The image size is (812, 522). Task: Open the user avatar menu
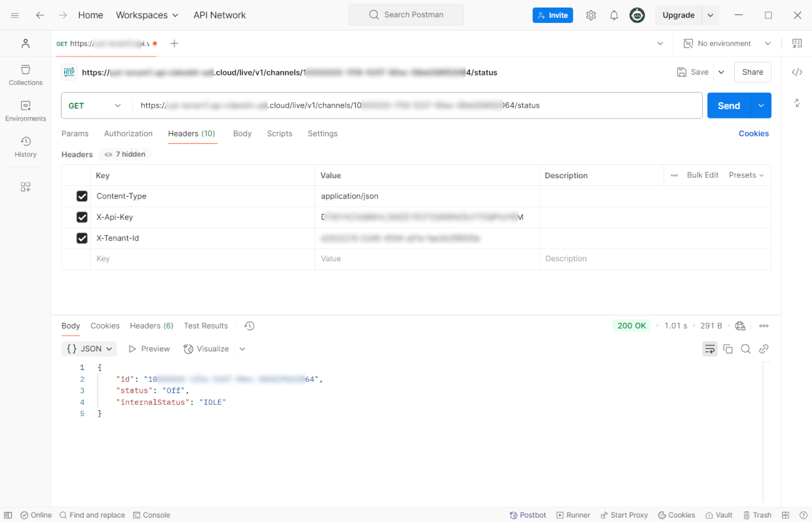tap(637, 15)
